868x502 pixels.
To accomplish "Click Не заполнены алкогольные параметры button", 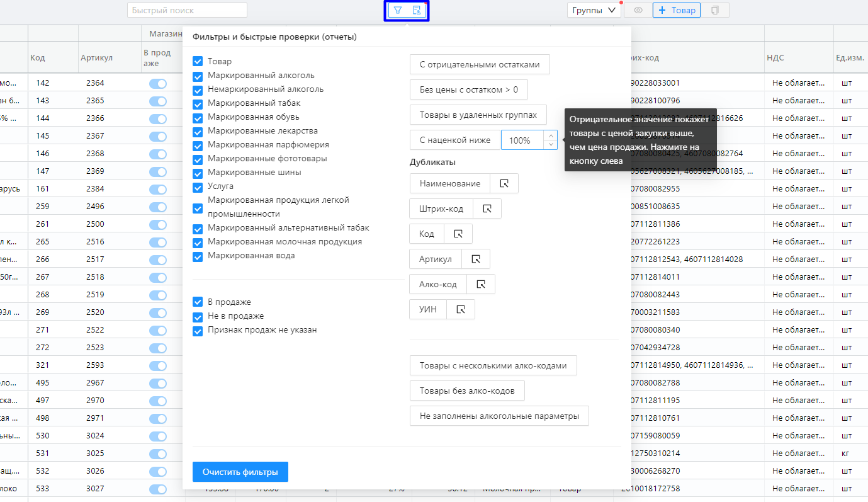I will coord(499,416).
